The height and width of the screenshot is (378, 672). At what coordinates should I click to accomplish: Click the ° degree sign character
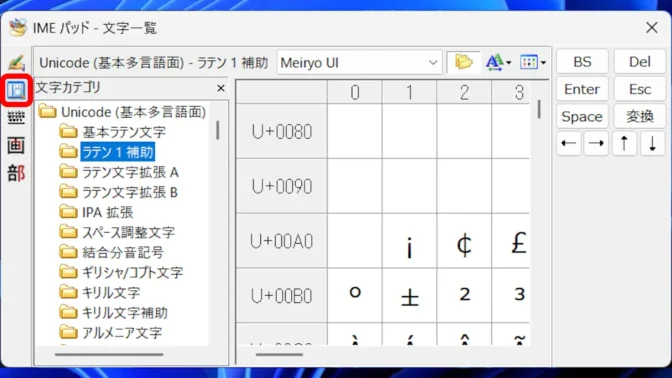(x=355, y=296)
